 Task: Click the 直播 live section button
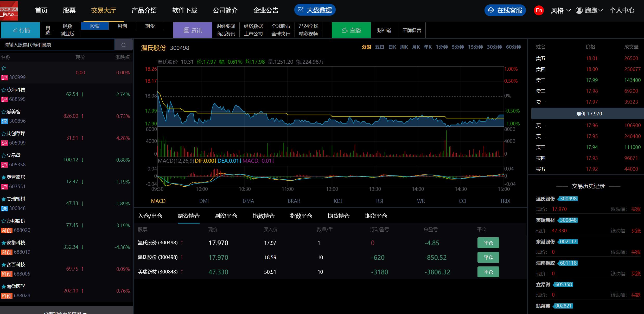351,30
